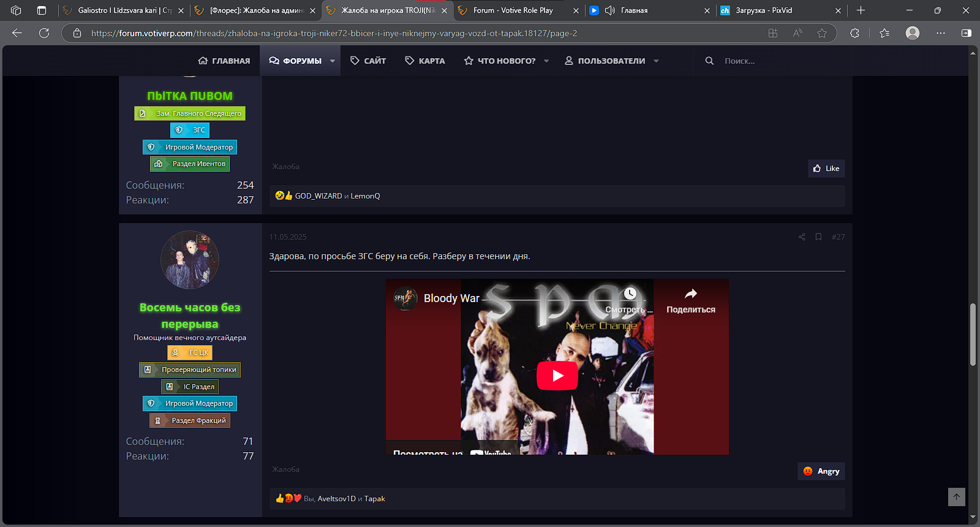
Task: Open the LemonQ reaction user link
Action: (366, 196)
